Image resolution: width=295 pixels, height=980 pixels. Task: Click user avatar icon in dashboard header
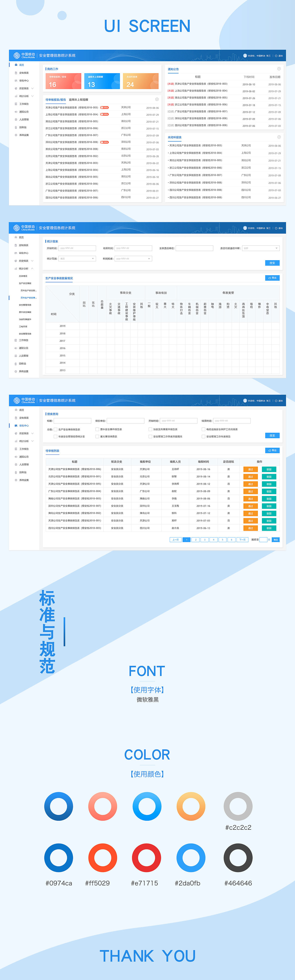click(245, 55)
